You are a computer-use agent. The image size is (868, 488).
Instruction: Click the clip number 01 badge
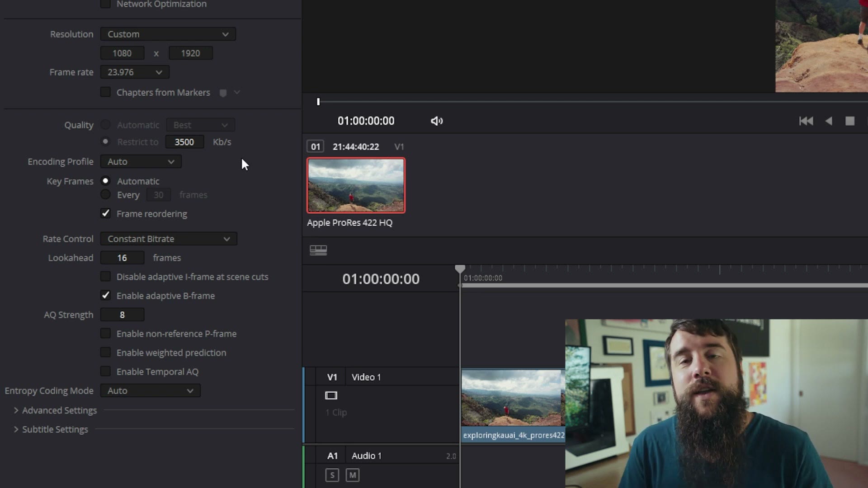coord(316,147)
